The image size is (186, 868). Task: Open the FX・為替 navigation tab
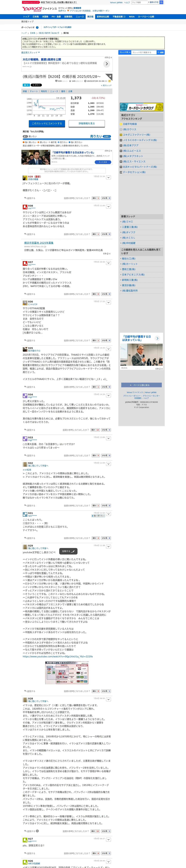pyautogui.click(x=56, y=16)
